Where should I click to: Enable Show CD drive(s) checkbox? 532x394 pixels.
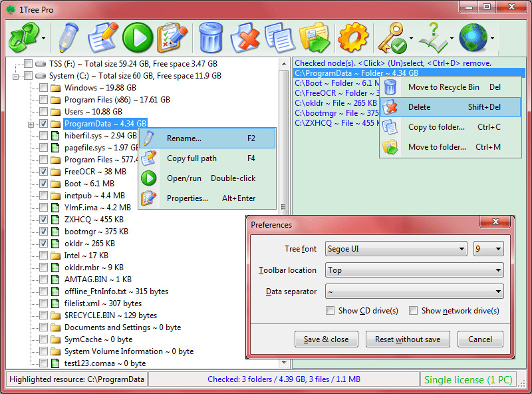(x=330, y=310)
